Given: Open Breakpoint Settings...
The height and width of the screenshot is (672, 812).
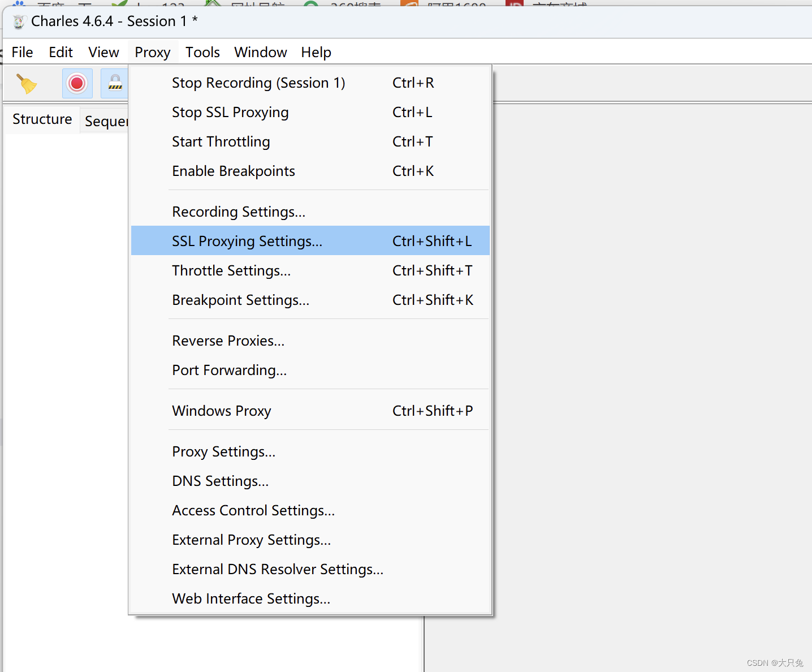Looking at the screenshot, I should 310,300.
